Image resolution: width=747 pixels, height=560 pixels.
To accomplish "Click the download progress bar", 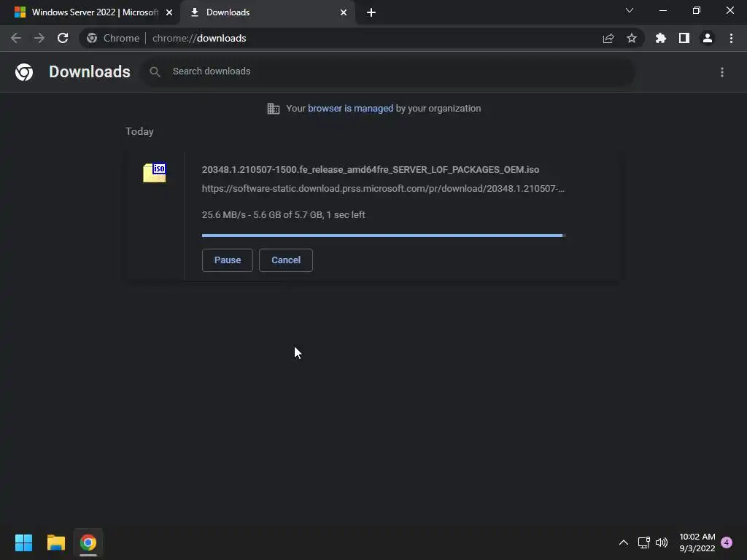I will coord(384,236).
